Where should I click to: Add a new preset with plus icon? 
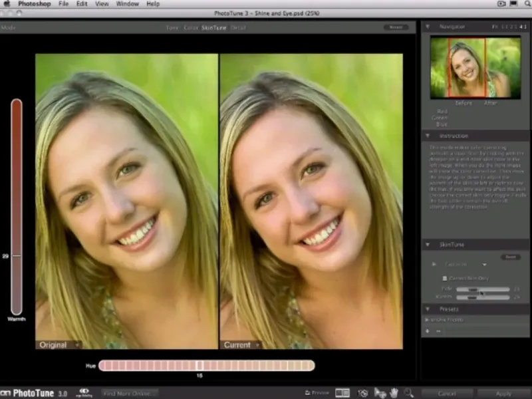(x=428, y=331)
